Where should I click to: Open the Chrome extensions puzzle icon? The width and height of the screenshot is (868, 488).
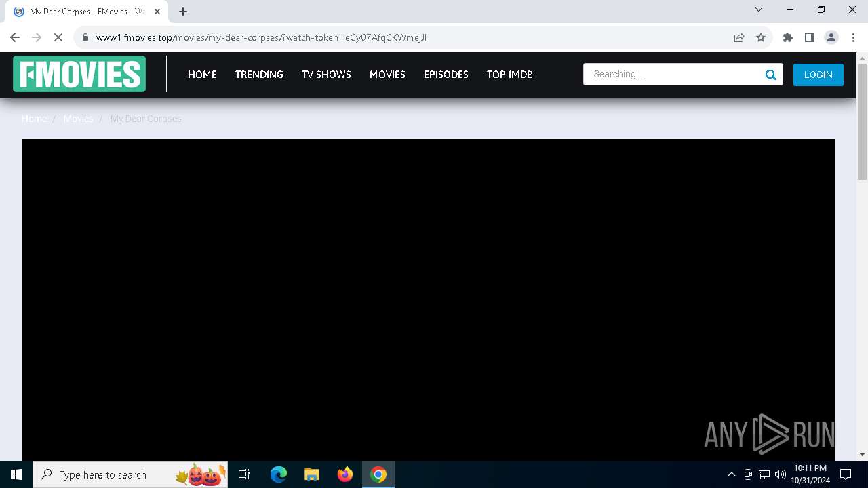788,37
